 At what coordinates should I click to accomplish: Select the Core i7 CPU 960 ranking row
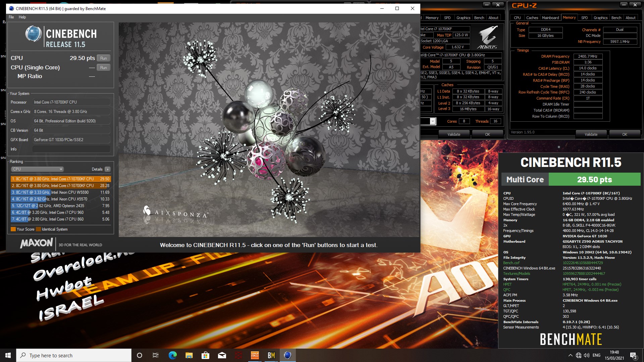point(61,213)
